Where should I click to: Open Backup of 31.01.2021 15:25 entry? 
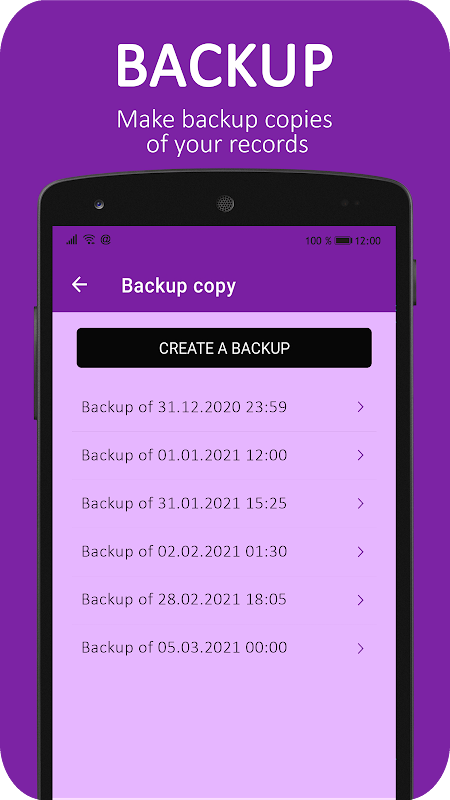tap(224, 504)
